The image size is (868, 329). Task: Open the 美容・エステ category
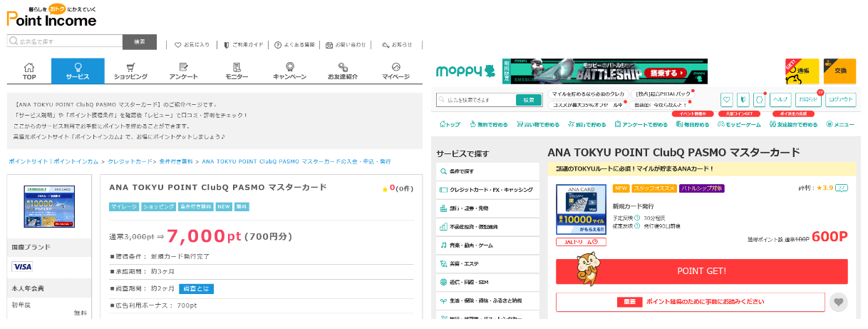coord(488,263)
